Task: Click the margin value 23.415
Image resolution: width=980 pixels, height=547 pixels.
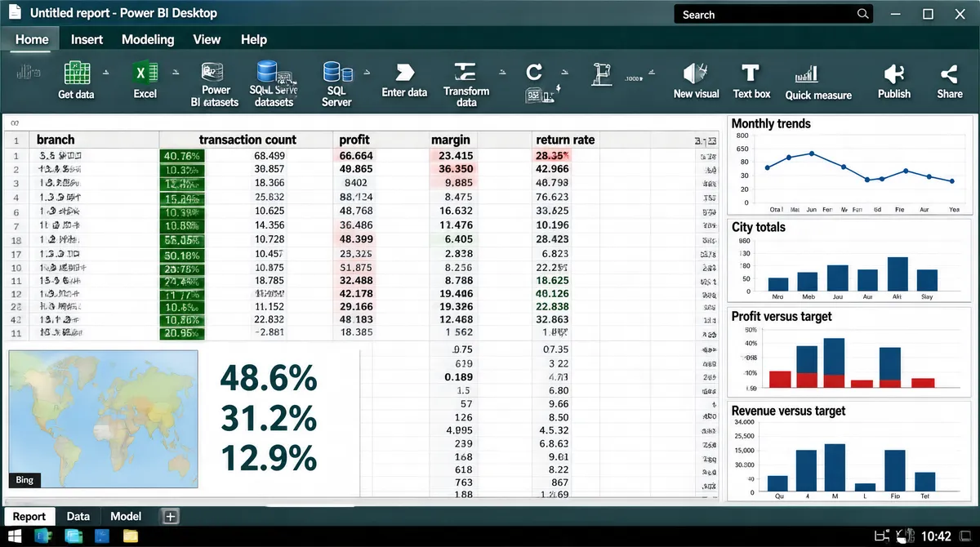Action: click(x=456, y=155)
